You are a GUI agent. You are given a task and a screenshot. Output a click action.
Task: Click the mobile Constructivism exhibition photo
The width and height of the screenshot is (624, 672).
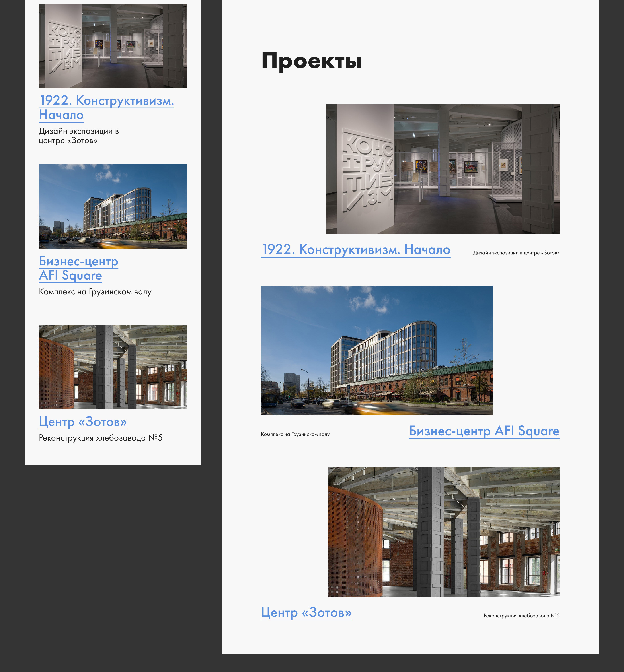(x=113, y=46)
